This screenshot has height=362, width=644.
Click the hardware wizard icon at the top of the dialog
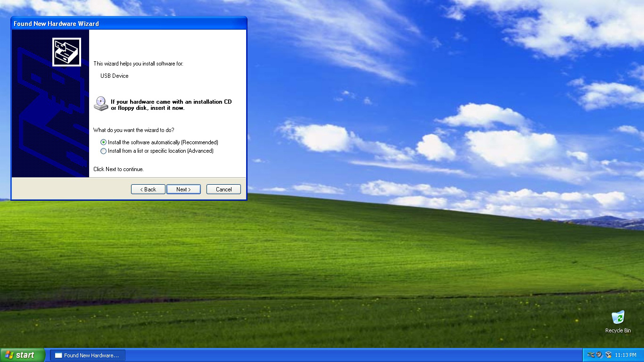click(x=66, y=52)
